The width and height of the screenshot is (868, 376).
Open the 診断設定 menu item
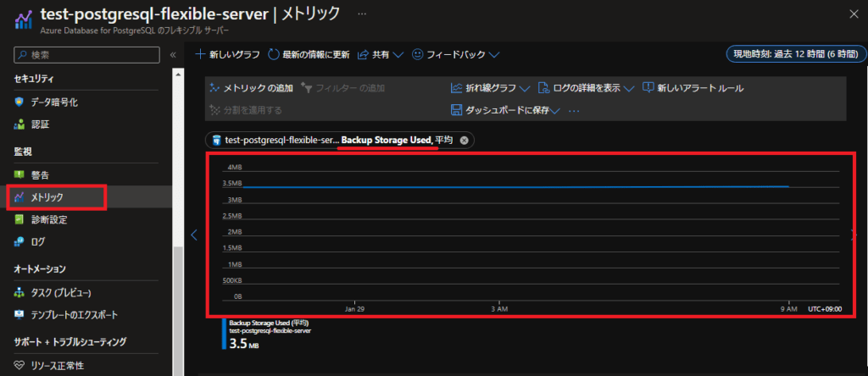click(x=47, y=219)
